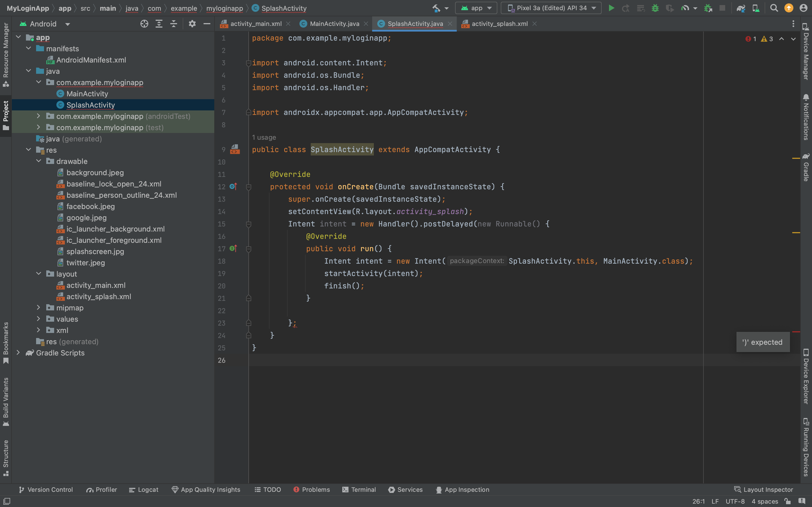Expand the Gradle Scripts node
Image resolution: width=812 pixels, height=507 pixels.
click(18, 353)
